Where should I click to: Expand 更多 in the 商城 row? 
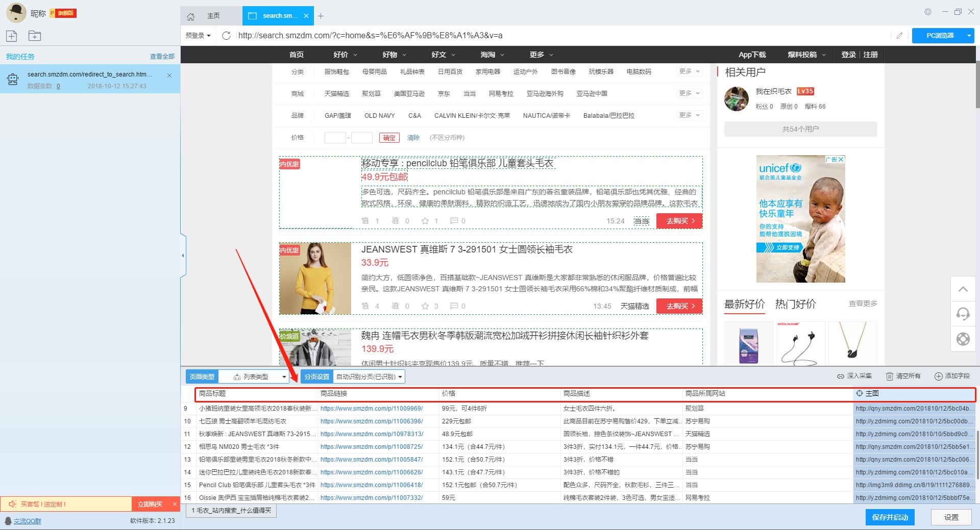tap(690, 93)
